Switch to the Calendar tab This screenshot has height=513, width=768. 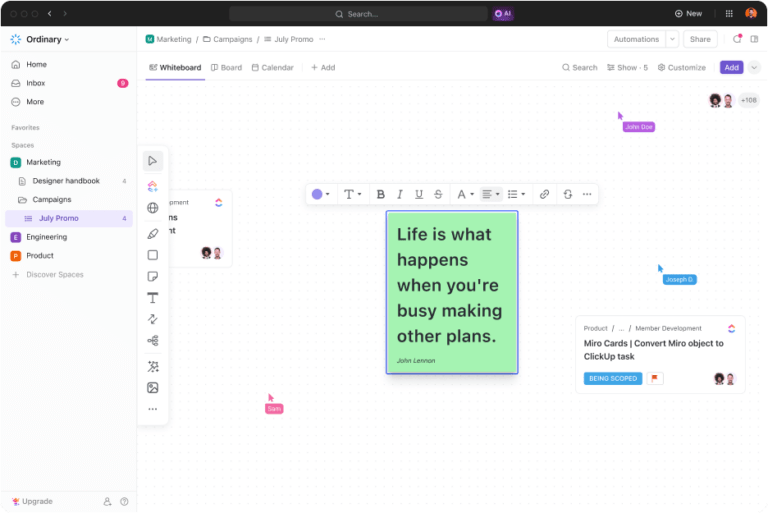pos(272,68)
